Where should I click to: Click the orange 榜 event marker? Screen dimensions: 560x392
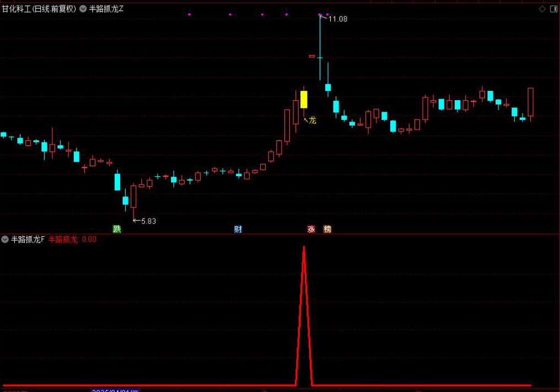pyautogui.click(x=327, y=229)
